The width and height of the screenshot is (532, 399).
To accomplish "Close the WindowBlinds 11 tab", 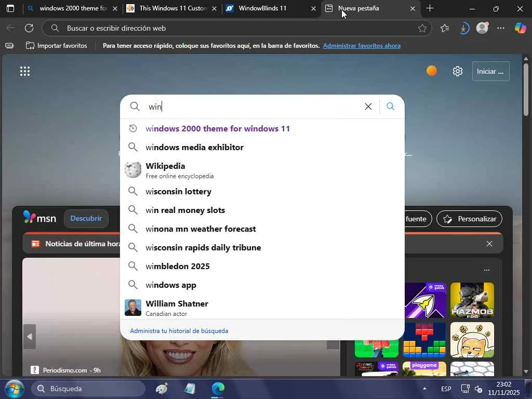I will pyautogui.click(x=313, y=9).
